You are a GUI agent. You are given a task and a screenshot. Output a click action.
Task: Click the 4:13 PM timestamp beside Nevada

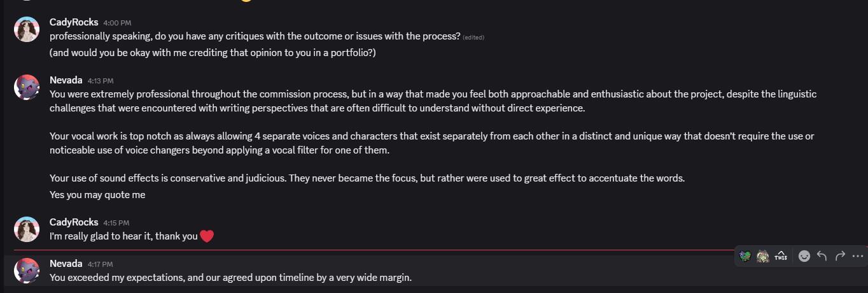[101, 81]
